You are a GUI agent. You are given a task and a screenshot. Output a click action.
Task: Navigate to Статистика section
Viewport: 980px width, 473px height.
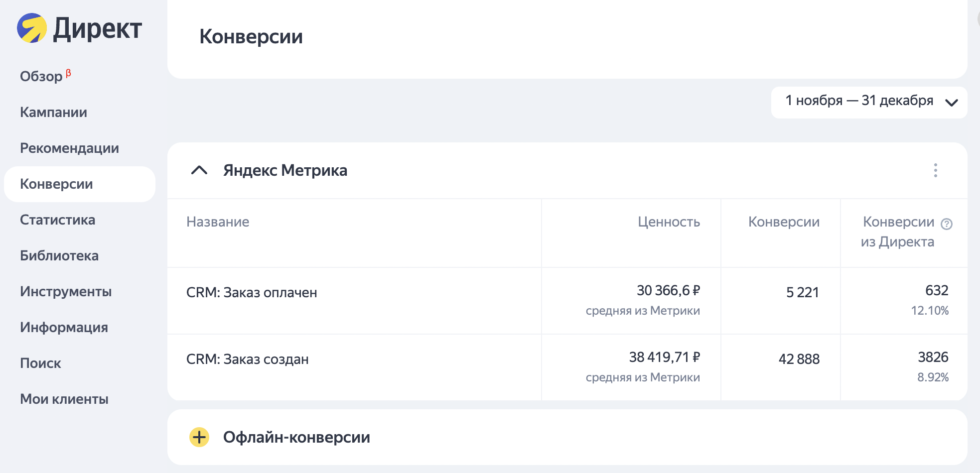(x=58, y=220)
